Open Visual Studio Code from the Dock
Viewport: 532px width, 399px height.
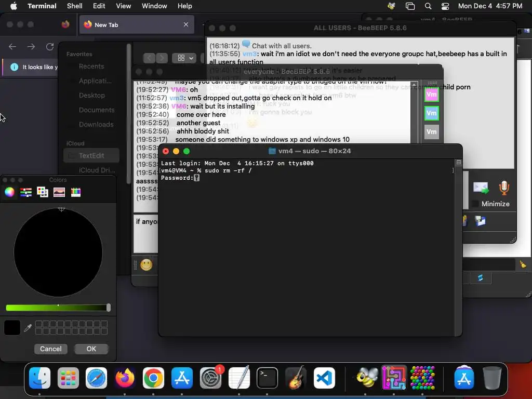324,378
